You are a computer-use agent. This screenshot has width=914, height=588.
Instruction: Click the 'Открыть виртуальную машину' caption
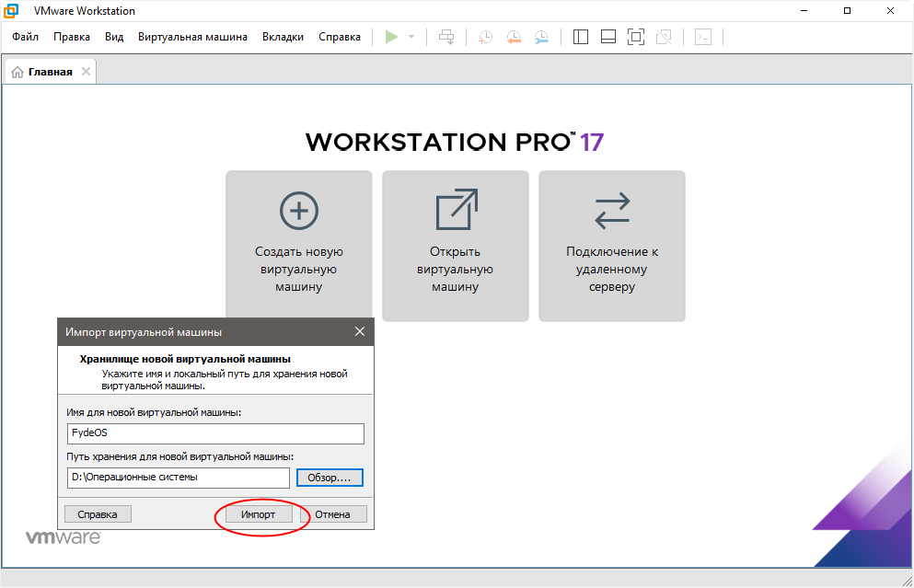click(456, 270)
